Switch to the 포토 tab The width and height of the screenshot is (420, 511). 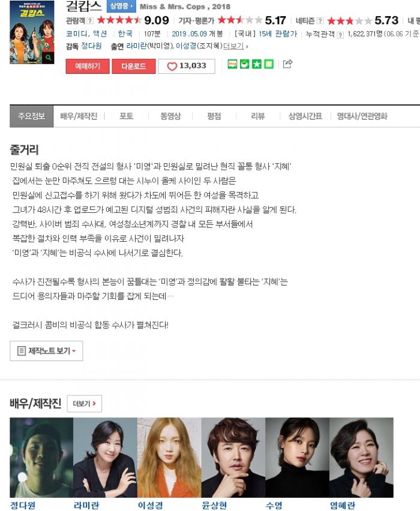[126, 116]
